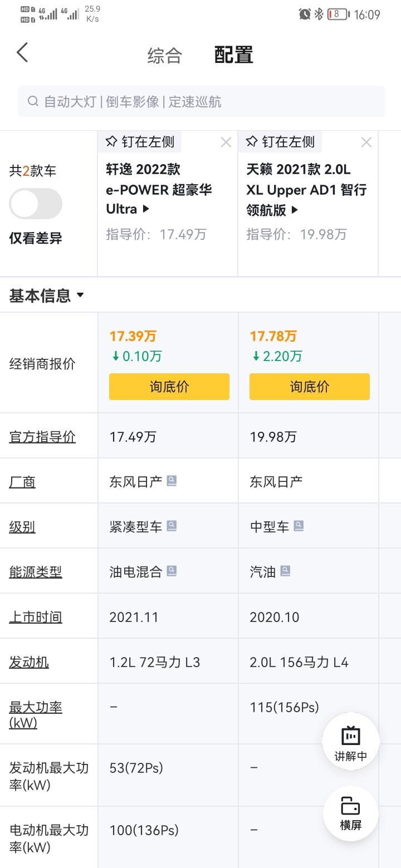Open the 最大功率(kW) explanation link
Image resolution: width=401 pixels, height=868 pixels.
click(36, 714)
